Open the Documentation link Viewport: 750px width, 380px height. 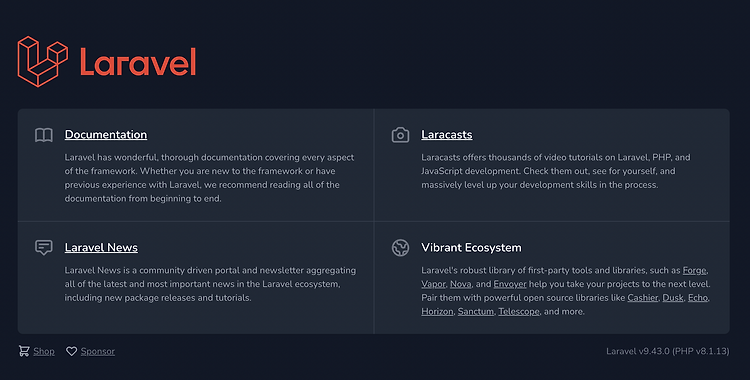106,134
